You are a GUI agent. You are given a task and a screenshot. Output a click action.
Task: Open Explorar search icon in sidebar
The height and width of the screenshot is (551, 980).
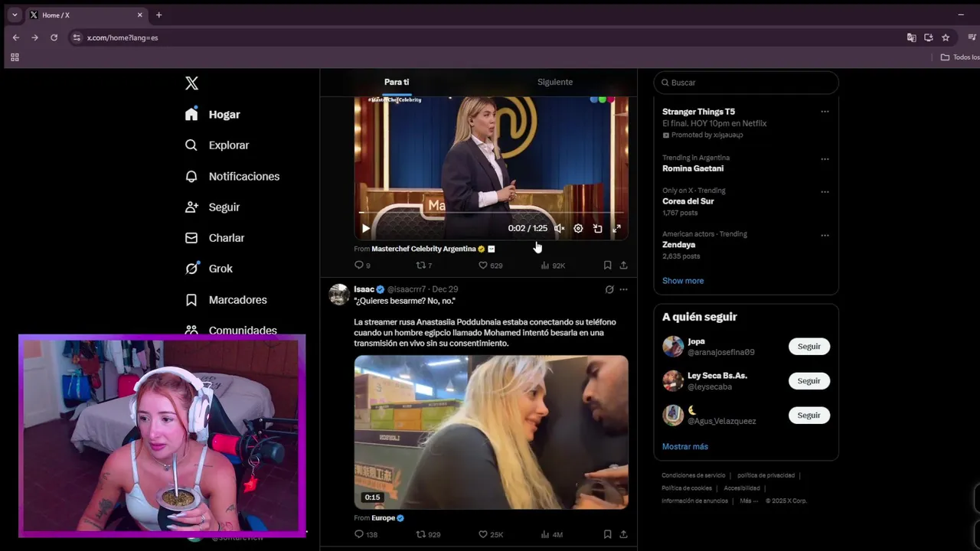click(191, 145)
